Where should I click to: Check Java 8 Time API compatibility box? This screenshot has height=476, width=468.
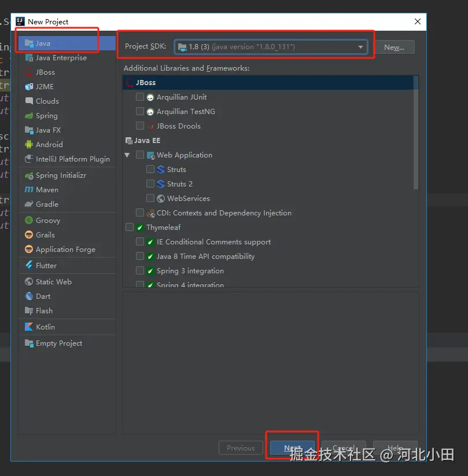(x=140, y=256)
